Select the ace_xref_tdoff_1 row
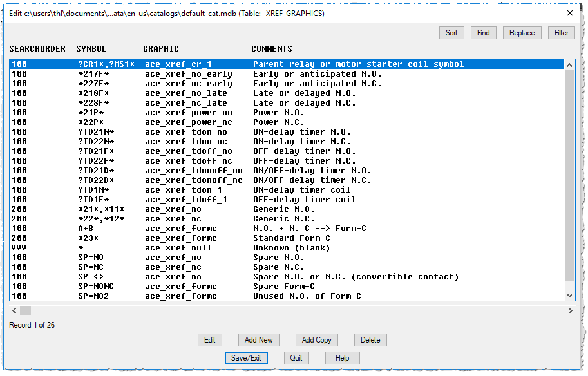 click(287, 200)
